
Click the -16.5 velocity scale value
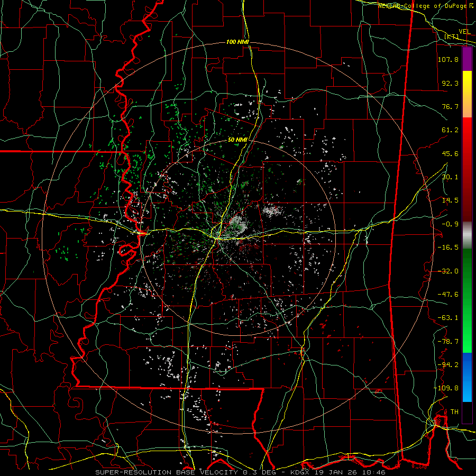click(x=448, y=248)
